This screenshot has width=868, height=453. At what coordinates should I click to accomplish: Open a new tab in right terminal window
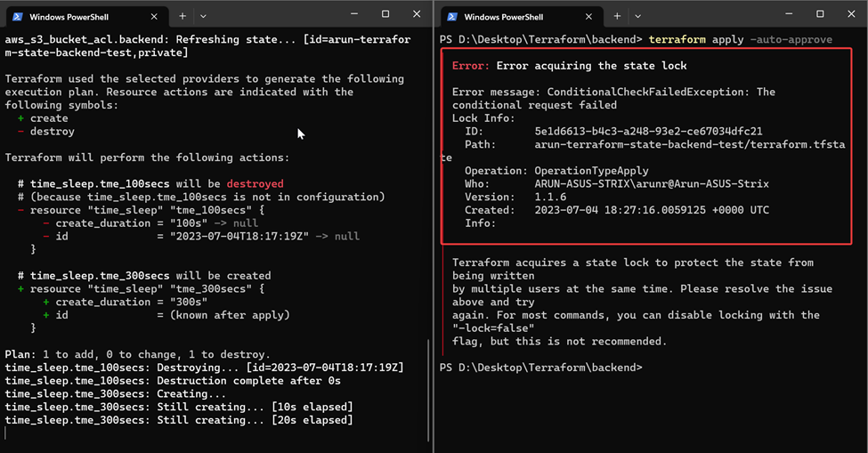tap(617, 17)
